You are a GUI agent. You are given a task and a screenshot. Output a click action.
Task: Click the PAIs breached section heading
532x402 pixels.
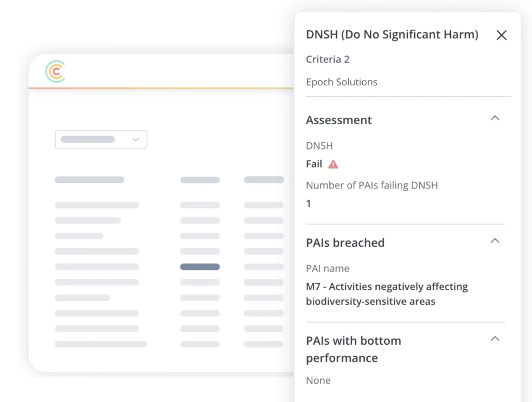click(x=345, y=243)
